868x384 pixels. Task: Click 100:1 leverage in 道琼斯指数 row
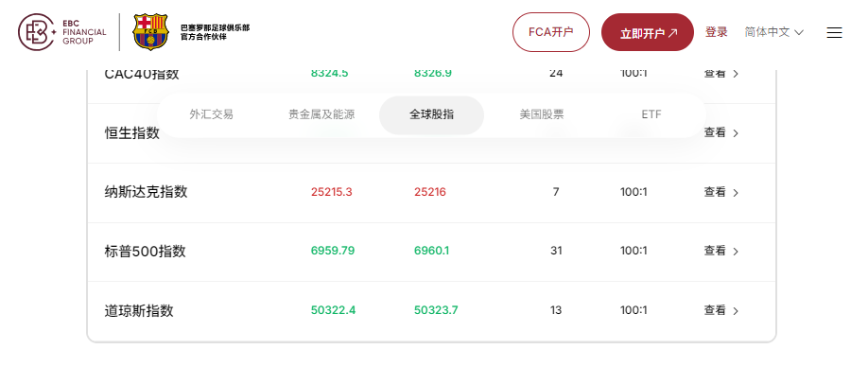click(634, 310)
